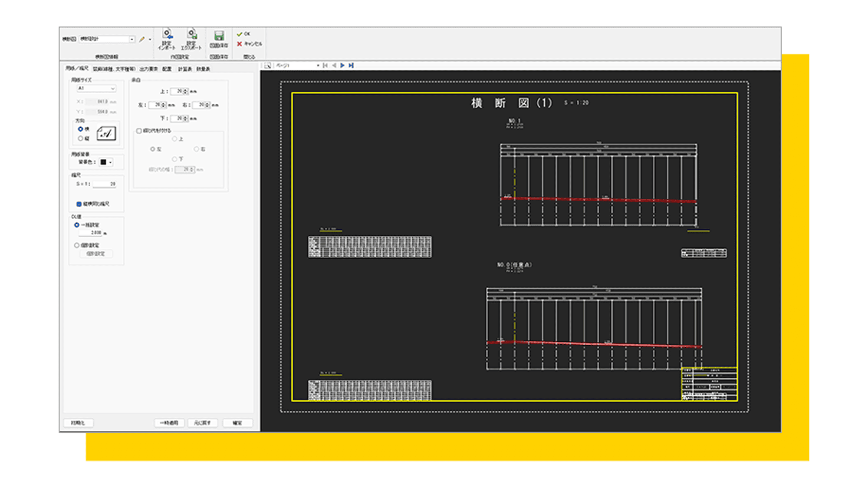Click the green floppy save drawing icon
The image size is (868, 488).
tap(219, 36)
